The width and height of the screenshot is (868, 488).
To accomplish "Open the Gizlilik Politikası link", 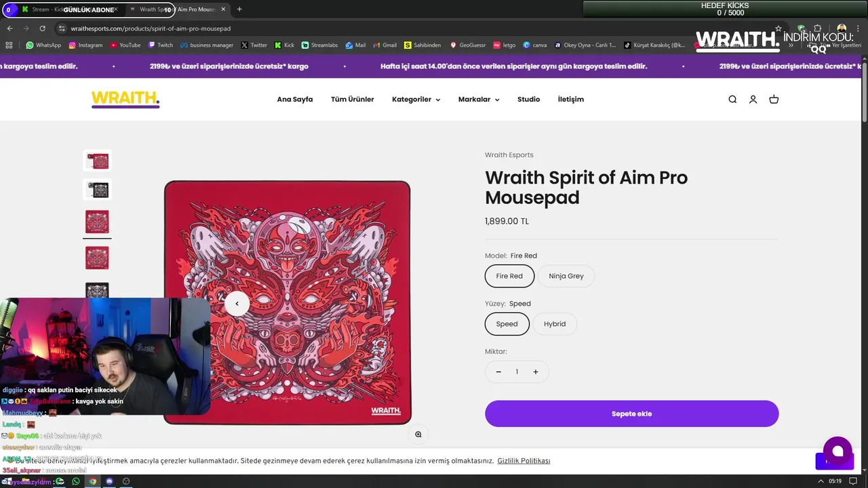I will [524, 461].
